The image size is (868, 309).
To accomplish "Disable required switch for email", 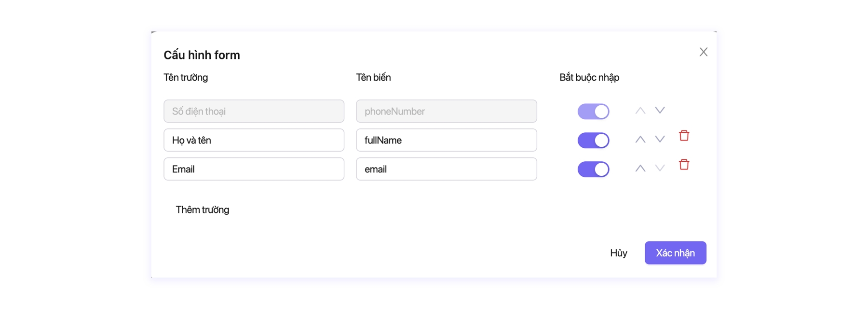I will click(x=593, y=169).
